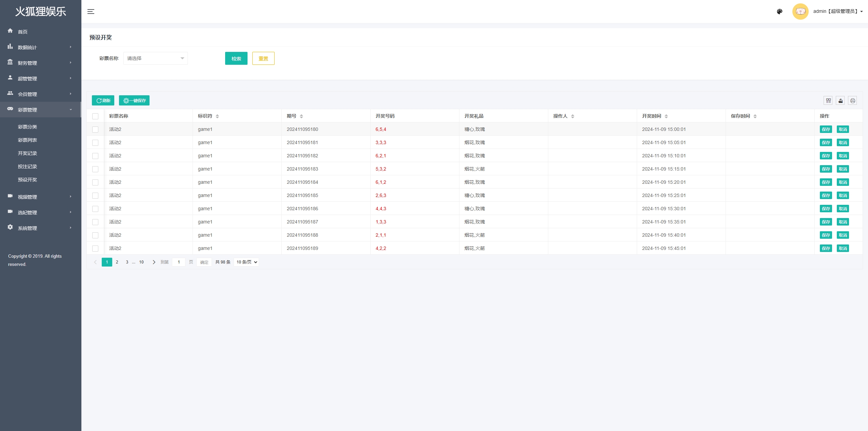
Task: Click the admin avatar image
Action: [x=800, y=12]
